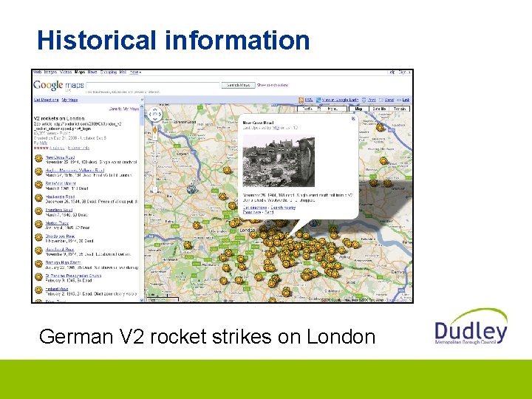
Task: Open the 'more' dropdown in Google top bar
Action: (136, 72)
